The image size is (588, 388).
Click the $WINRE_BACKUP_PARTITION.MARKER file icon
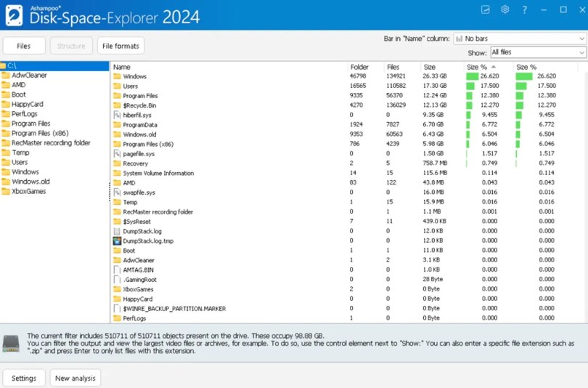(117, 309)
